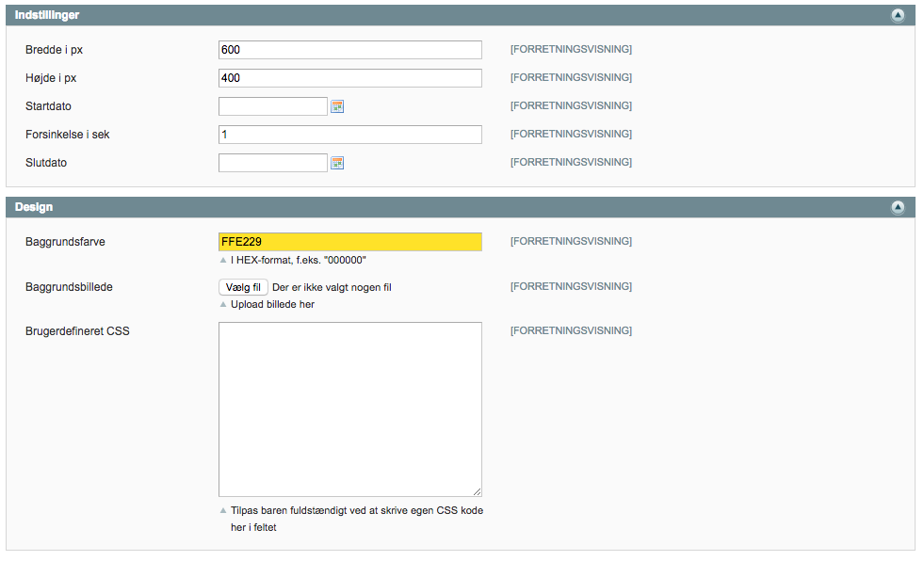
Task: Focus the Slutdato date text box
Action: 272,163
